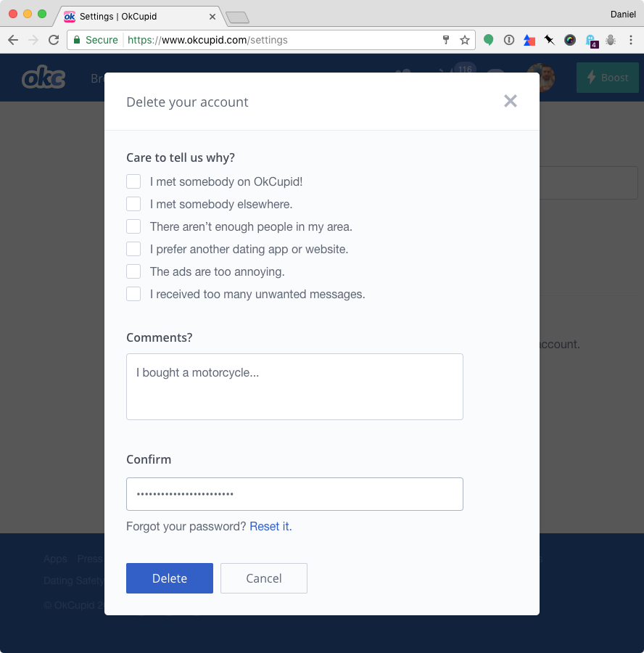Click the black pin extension icon
The image size is (644, 653).
(x=550, y=40)
